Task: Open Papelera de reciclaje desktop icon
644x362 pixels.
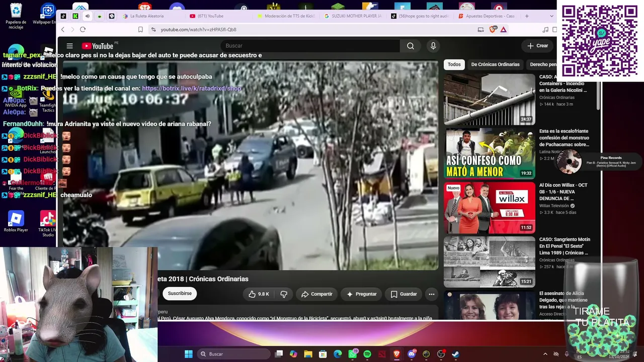Action: (16, 16)
